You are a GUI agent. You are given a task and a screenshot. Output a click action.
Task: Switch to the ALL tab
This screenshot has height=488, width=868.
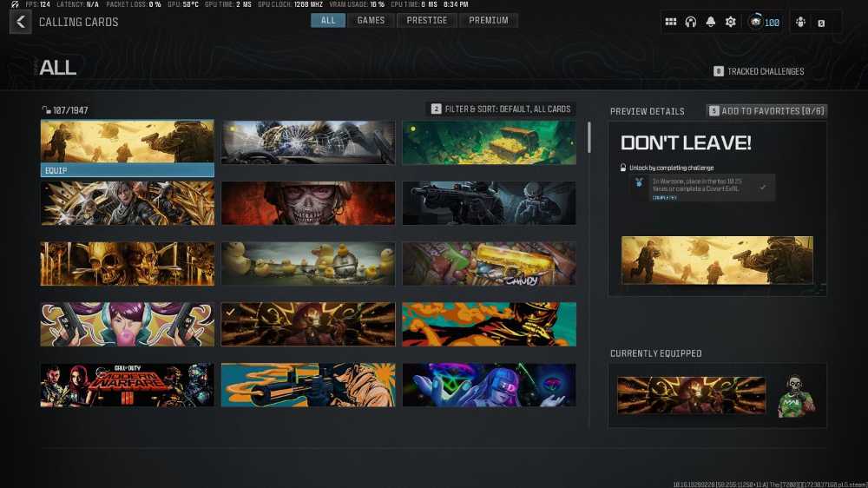328,21
